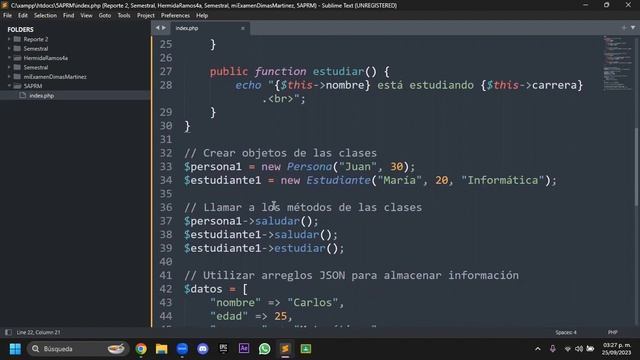Open the View menu

point(86,16)
